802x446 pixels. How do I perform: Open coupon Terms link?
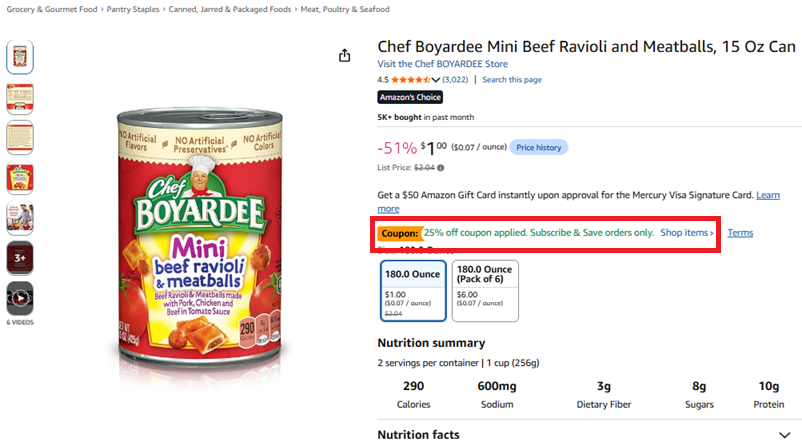[x=740, y=233]
